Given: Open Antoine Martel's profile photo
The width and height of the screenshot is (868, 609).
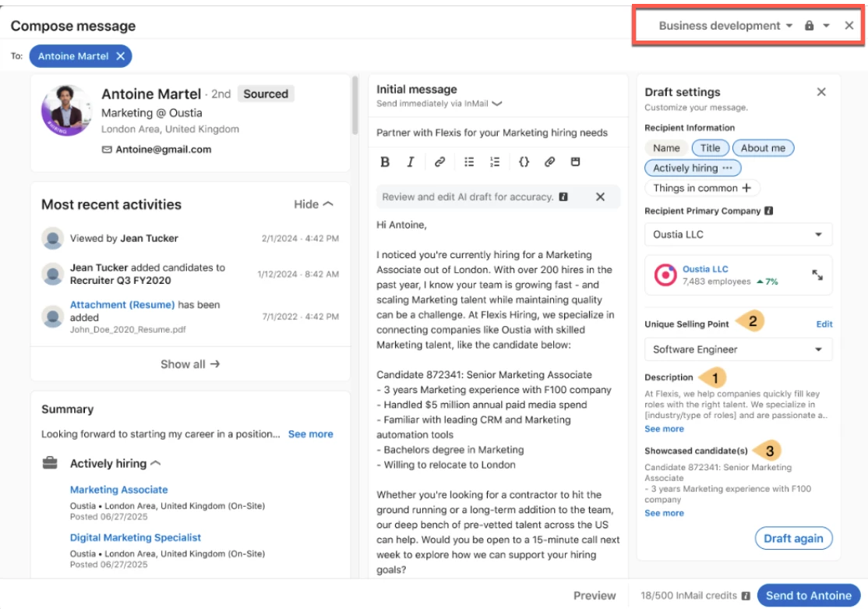Looking at the screenshot, I should tap(67, 110).
